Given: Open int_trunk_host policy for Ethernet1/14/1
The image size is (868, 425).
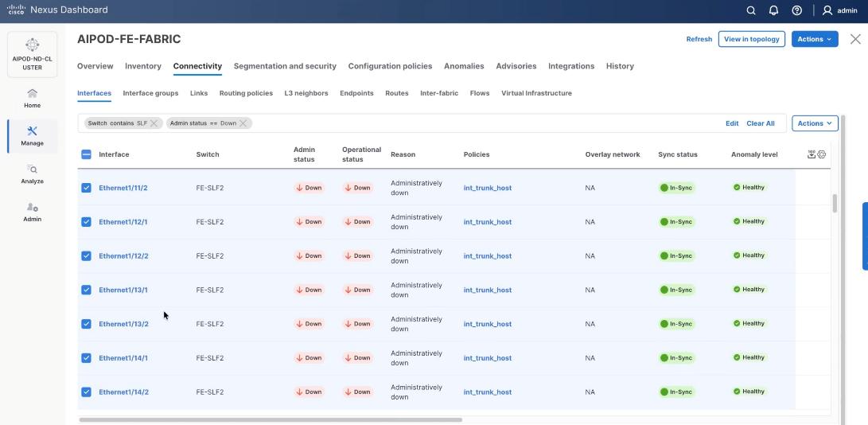Looking at the screenshot, I should 488,358.
